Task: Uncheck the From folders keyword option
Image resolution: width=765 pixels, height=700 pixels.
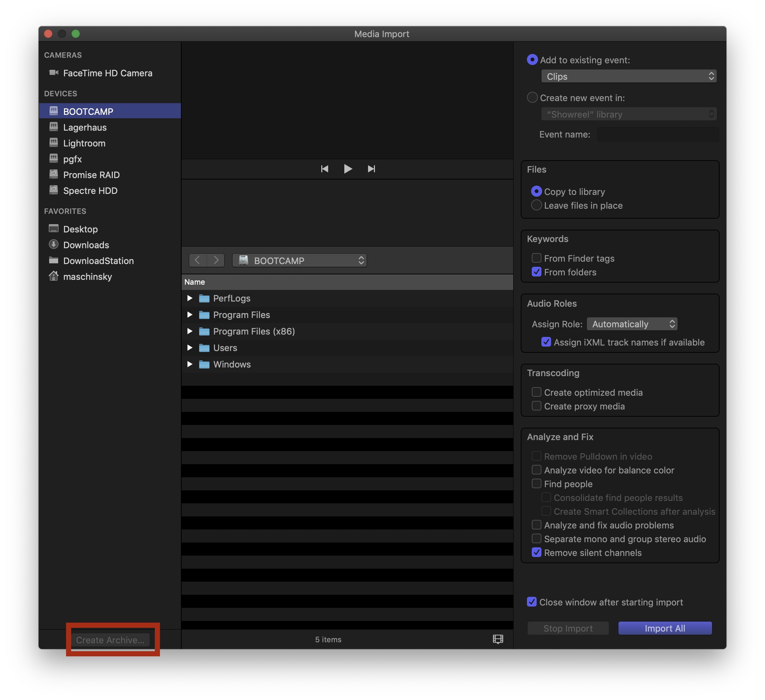Action: tap(537, 272)
